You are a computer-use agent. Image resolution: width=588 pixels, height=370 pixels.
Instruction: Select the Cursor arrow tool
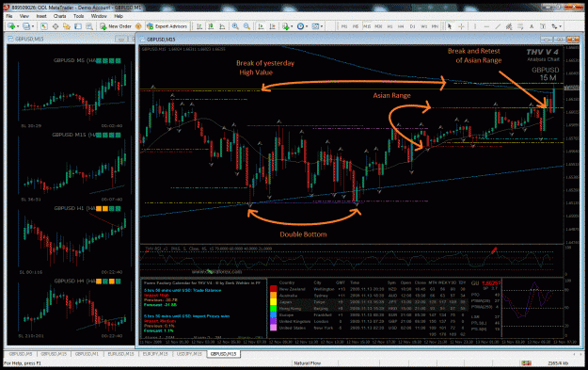coord(450,26)
